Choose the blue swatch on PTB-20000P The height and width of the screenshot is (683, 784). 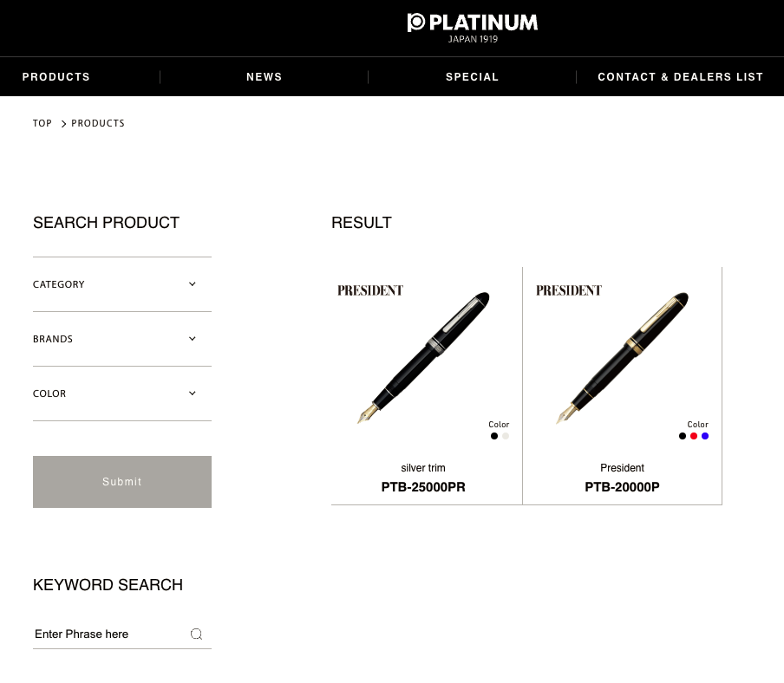tap(705, 436)
